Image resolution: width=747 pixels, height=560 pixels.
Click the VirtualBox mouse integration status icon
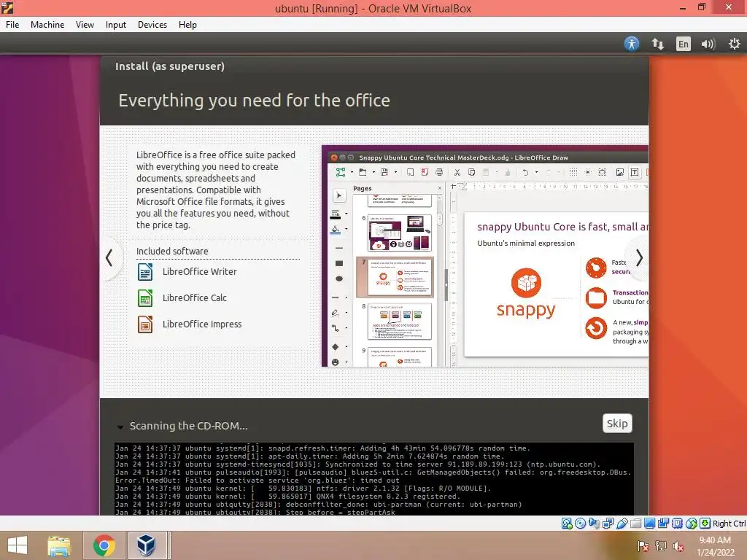click(x=692, y=524)
